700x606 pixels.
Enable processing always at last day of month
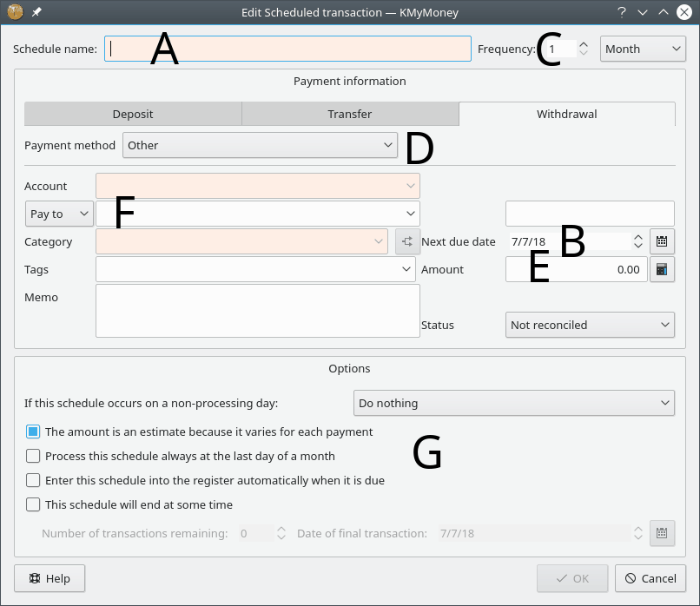click(x=32, y=456)
